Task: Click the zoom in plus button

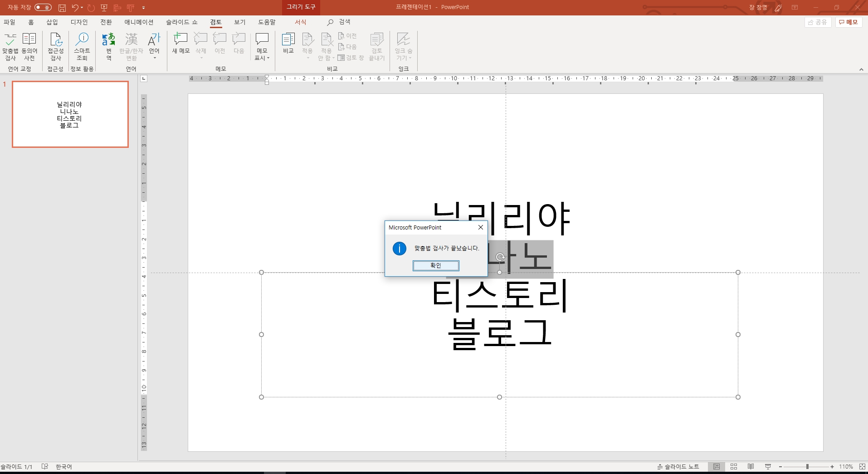Action: (832, 467)
